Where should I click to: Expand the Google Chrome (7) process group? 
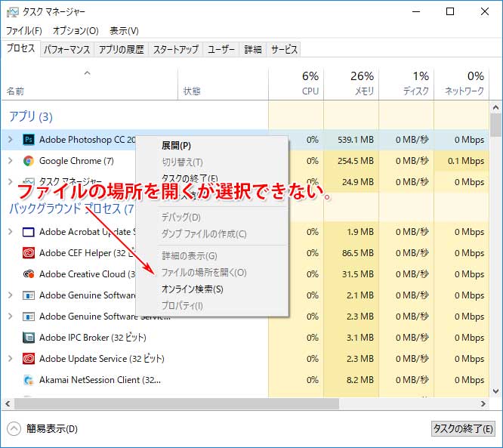tap(11, 161)
